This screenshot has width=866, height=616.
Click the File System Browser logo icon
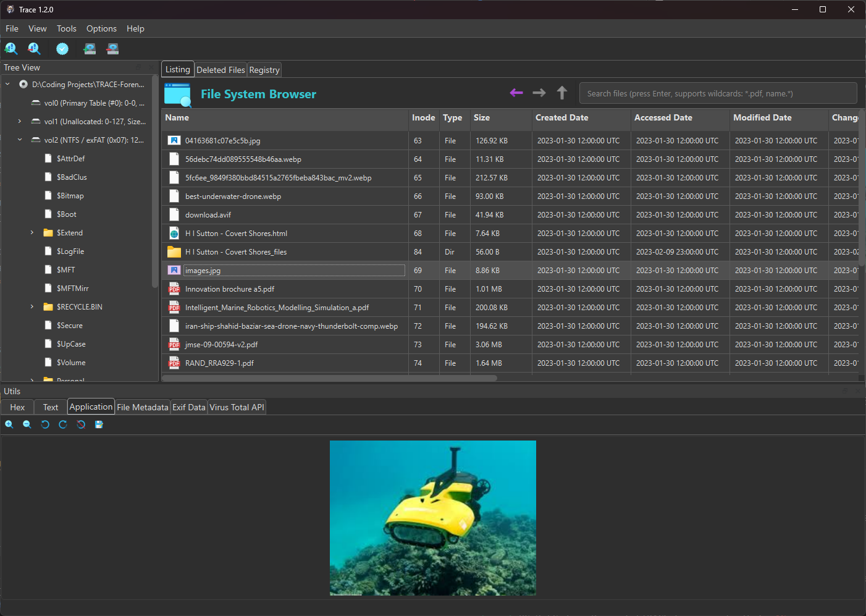(x=178, y=95)
